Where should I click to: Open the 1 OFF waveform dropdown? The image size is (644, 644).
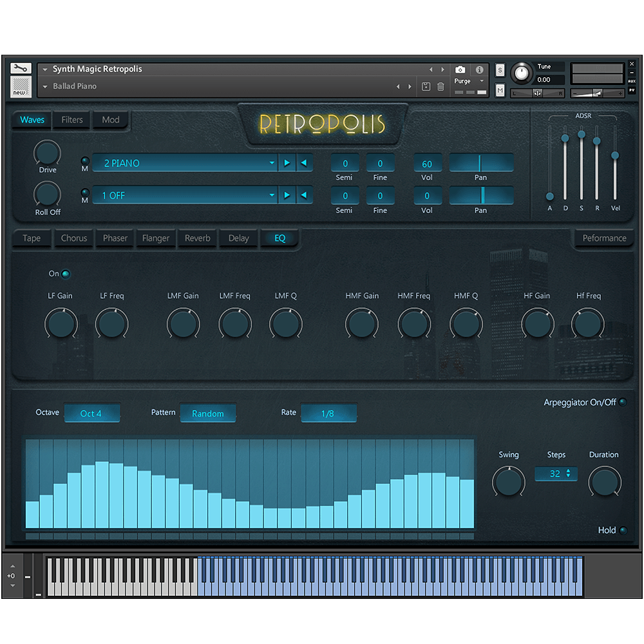185,196
